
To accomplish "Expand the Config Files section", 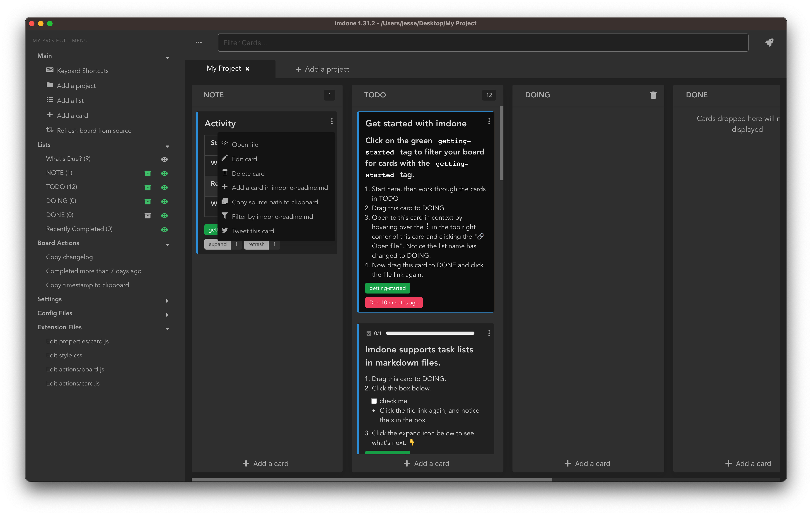I will pyautogui.click(x=167, y=315).
